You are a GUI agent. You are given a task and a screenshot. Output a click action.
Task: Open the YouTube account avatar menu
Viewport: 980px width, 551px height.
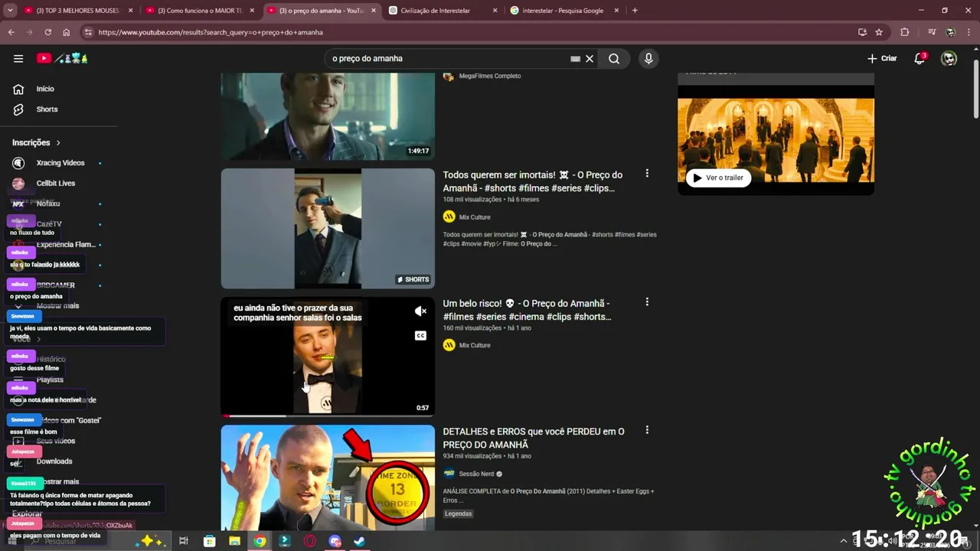click(949, 58)
